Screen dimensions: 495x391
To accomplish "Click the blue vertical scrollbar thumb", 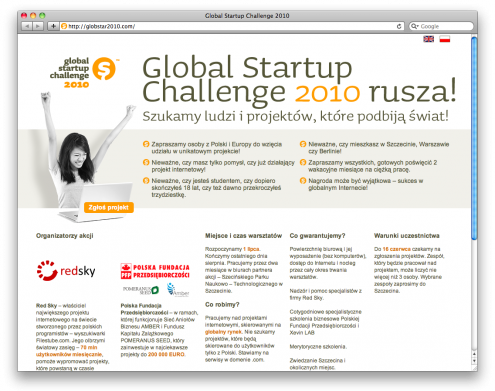I will click(474, 138).
